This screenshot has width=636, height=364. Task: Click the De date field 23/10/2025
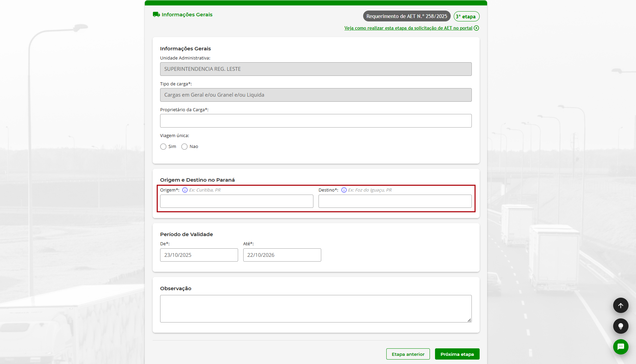click(x=199, y=255)
